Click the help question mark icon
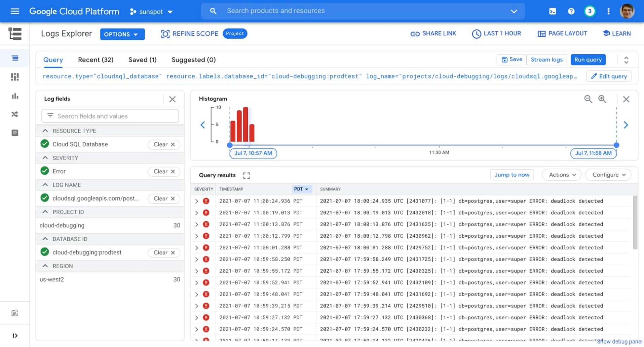644x347 pixels. click(x=571, y=11)
